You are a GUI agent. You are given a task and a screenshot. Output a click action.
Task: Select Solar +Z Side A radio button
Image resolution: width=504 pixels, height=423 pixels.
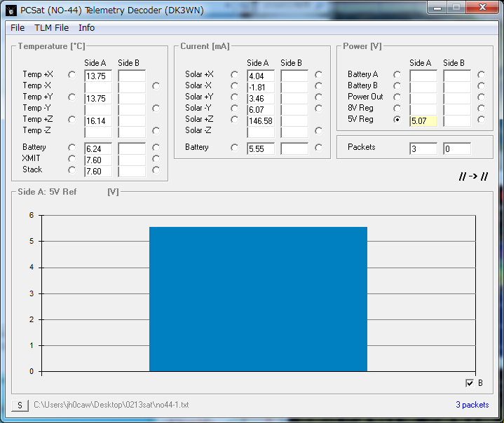pyautogui.click(x=235, y=120)
